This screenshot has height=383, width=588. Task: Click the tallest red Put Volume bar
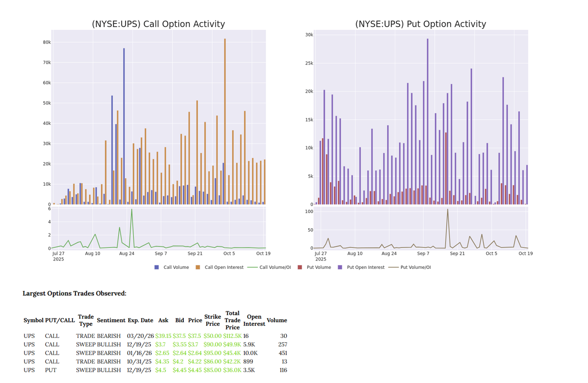(446, 168)
